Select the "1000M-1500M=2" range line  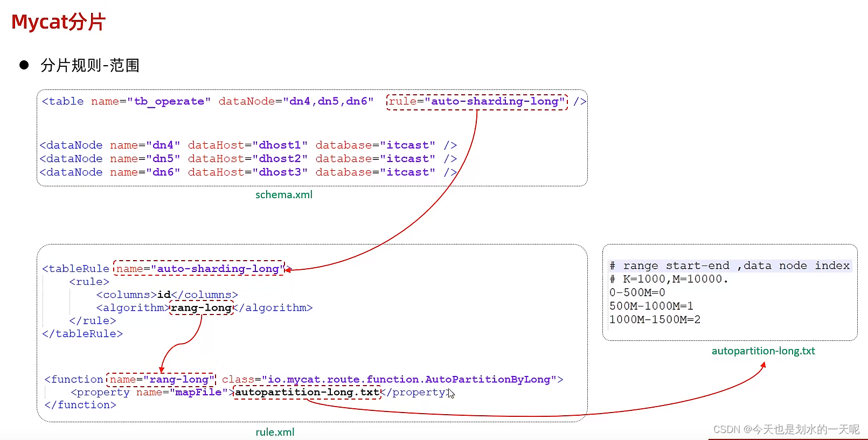(655, 319)
